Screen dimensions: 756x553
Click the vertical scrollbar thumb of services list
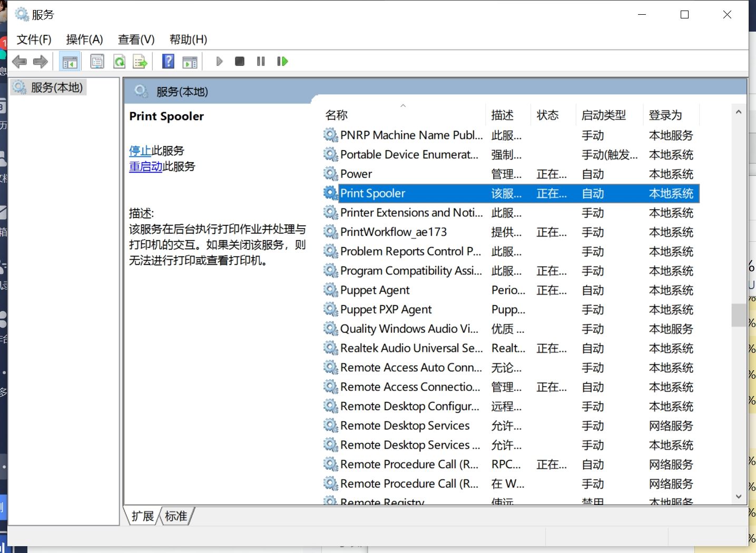pos(739,315)
